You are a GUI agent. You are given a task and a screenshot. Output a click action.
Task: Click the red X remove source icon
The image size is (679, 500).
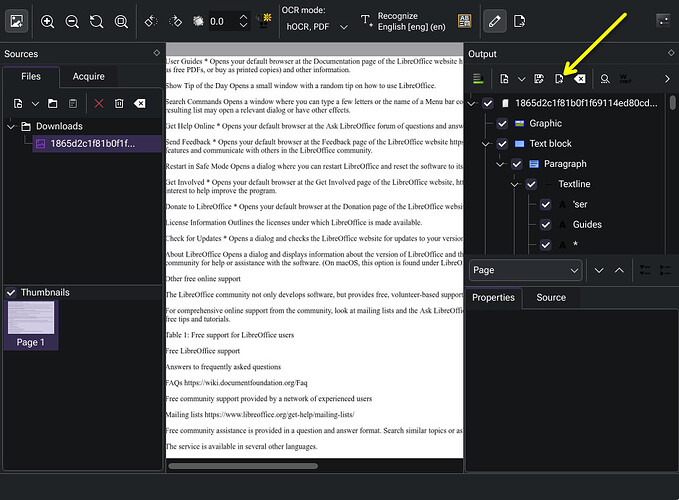tap(99, 103)
